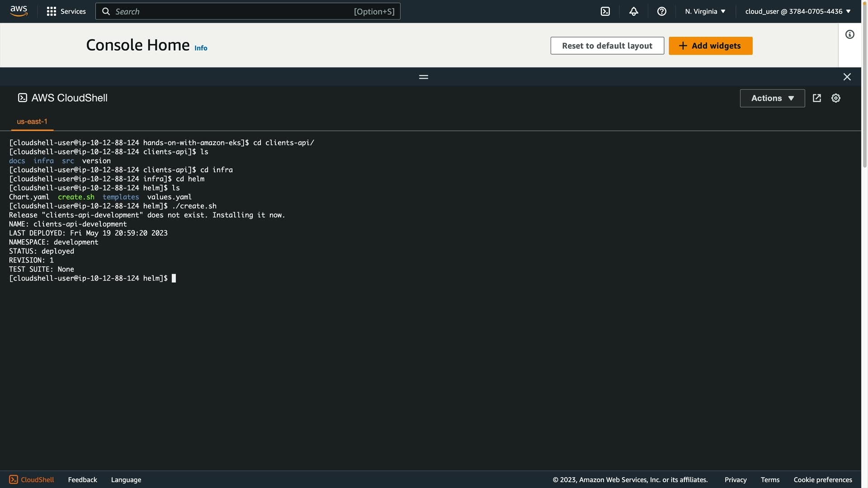The image size is (868, 488).
Task: Open the Services grid menu
Action: click(66, 11)
